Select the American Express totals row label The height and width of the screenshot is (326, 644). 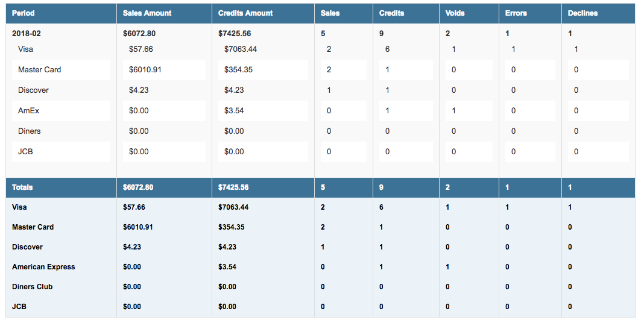[43, 267]
